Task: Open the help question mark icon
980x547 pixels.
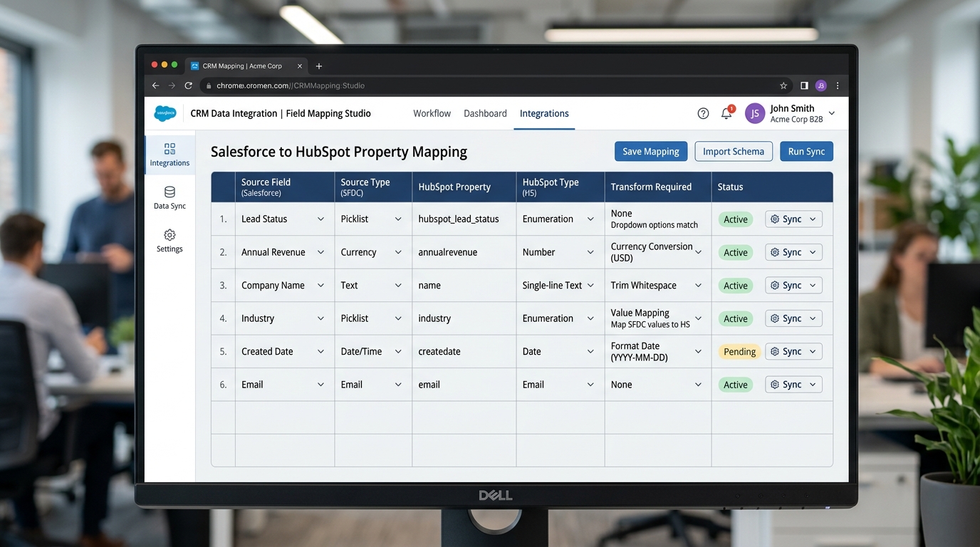Action: [703, 113]
